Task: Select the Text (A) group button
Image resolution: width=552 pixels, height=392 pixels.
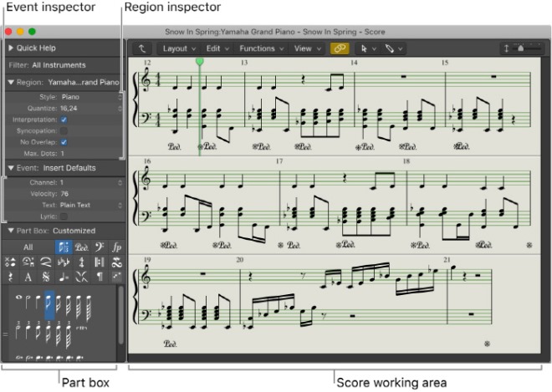Action: tap(28, 277)
